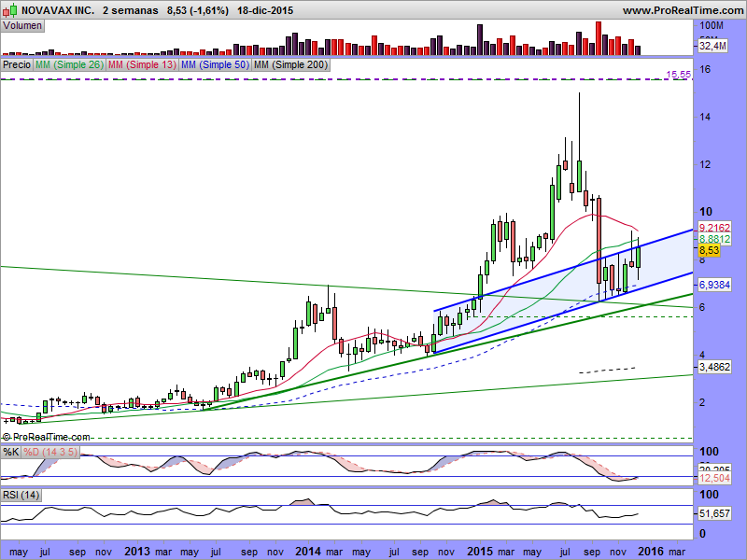747x560 pixels.
Task: Click the 4 price axis label
Action: tap(702, 356)
